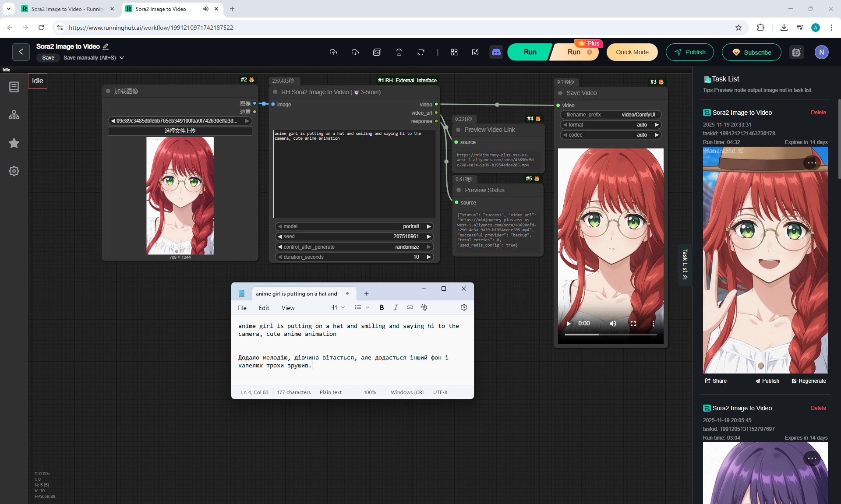Viewport: 841px width, 504px height.
Task: Click the green Run button
Action: 530,52
